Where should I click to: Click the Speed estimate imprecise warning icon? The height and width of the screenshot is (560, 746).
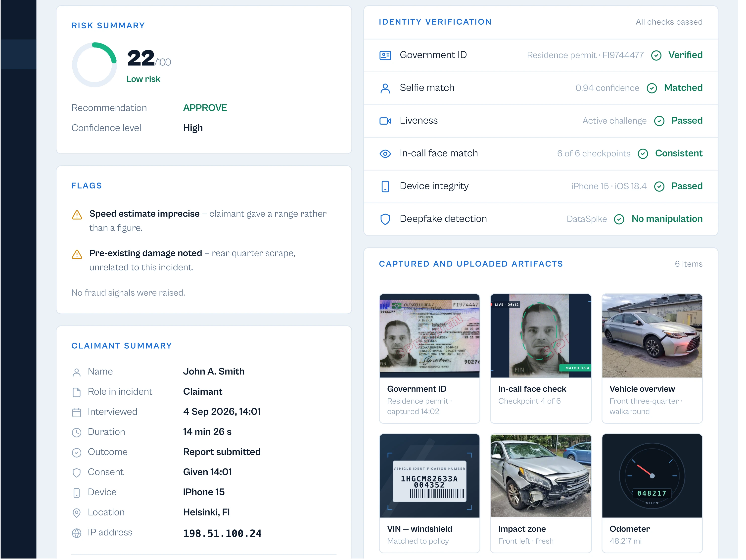pyautogui.click(x=77, y=215)
